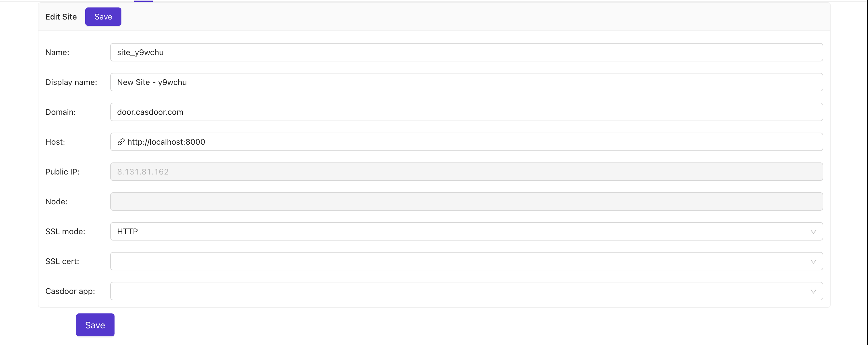Click the "Casdoor app:" label
This screenshot has height=345, width=868.
click(x=70, y=291)
